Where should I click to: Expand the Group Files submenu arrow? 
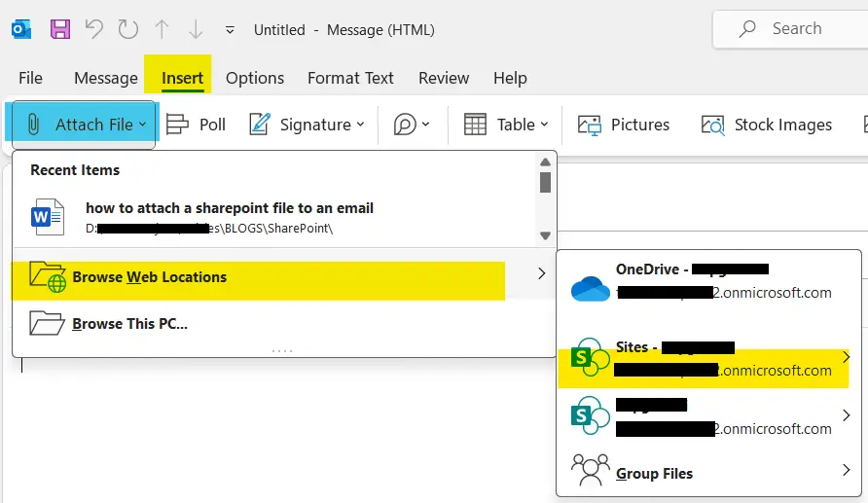tap(846, 470)
